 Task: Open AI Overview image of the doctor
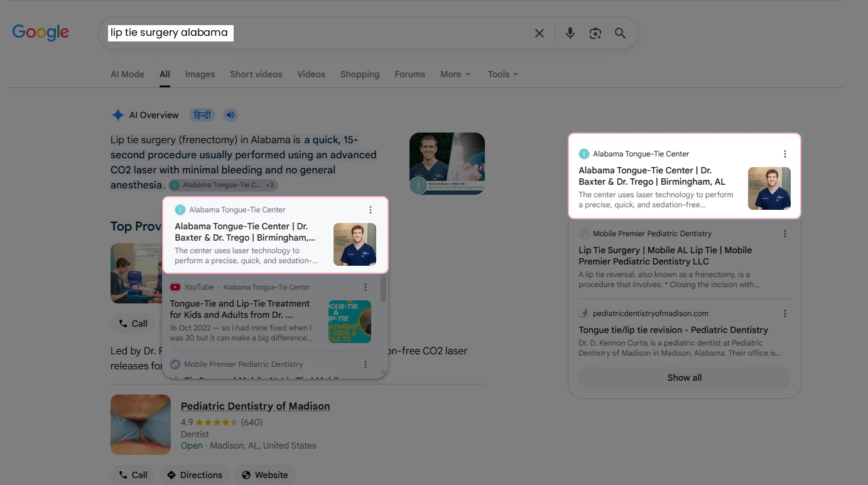point(447,163)
